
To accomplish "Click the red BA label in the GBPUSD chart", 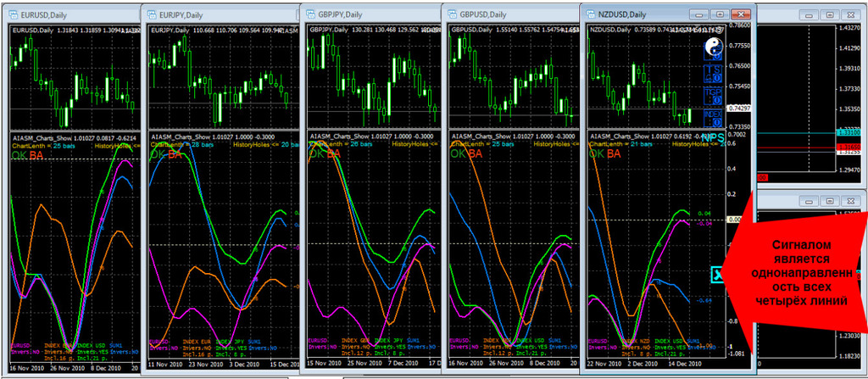I will [x=476, y=153].
